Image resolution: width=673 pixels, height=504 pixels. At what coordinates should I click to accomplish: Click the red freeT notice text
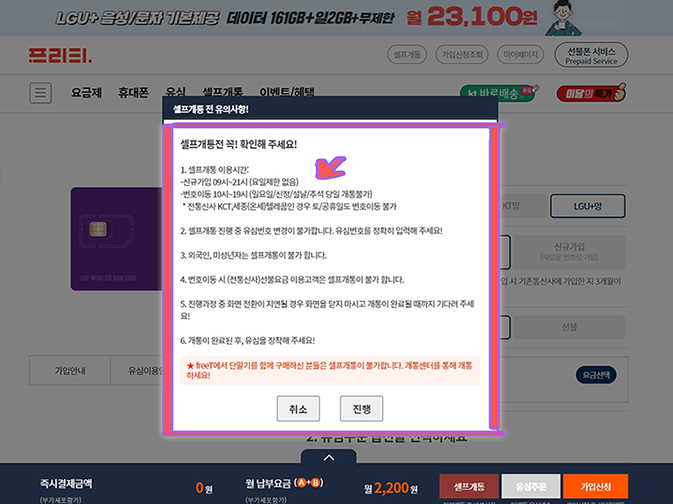[x=330, y=370]
